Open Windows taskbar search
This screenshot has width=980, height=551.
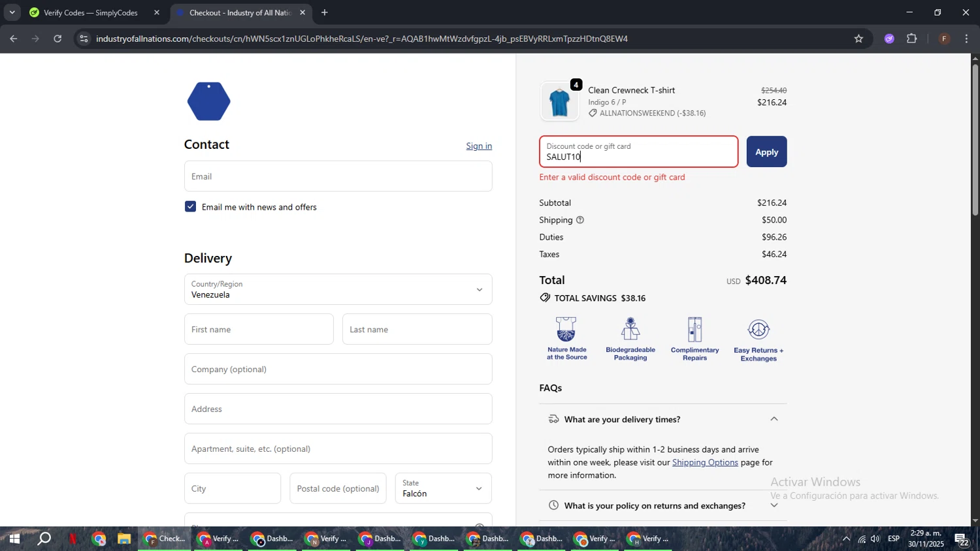[x=44, y=539]
